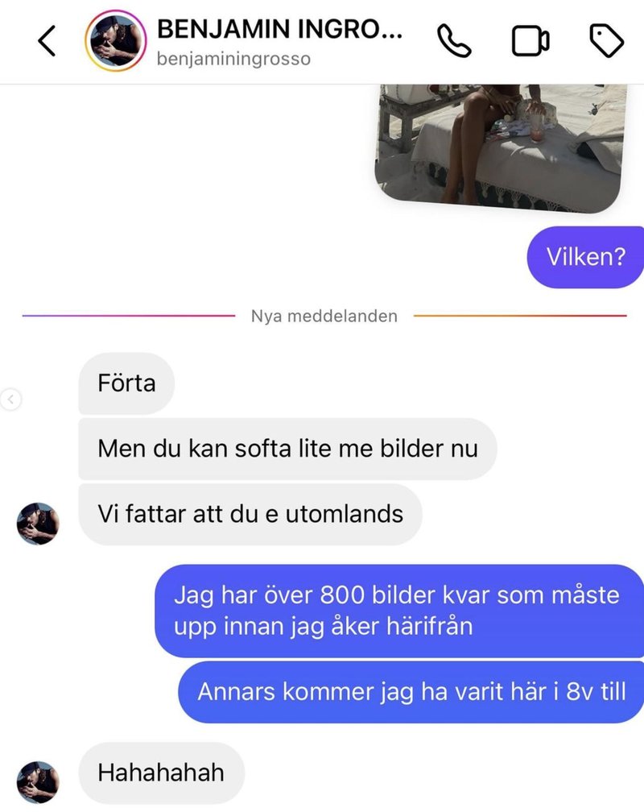The width and height of the screenshot is (644, 812).
Task: Select the 'Förta' message bubble
Action: (x=126, y=383)
